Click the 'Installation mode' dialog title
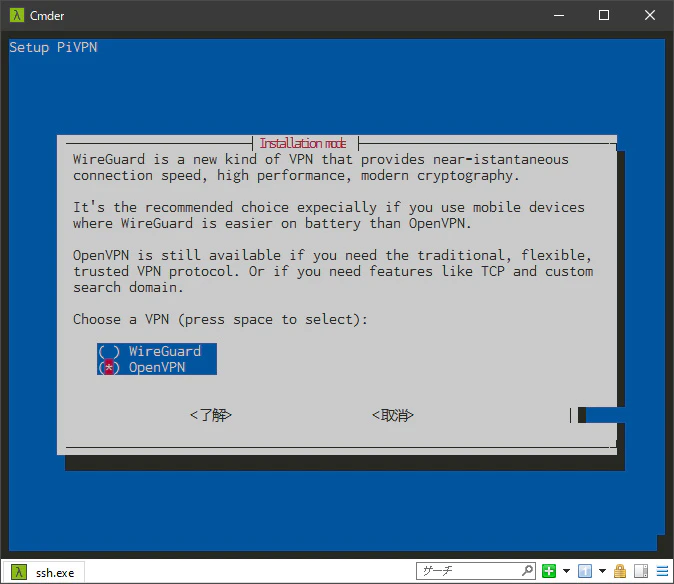674x584 pixels. pyautogui.click(x=303, y=143)
